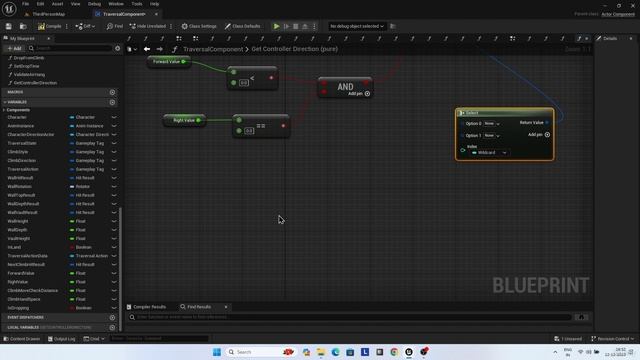Click the Float type pill of WallDepth
The width and height of the screenshot is (640, 360).
(x=78, y=230)
